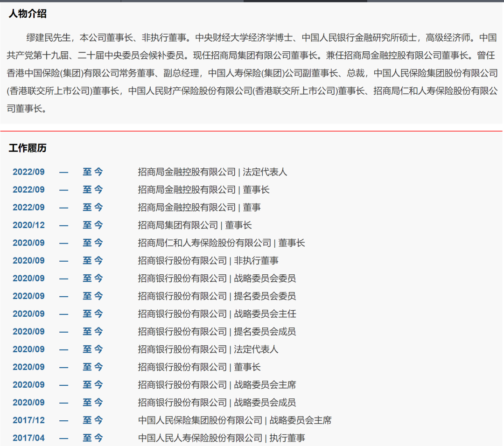Select 招商银行股份有限公司 | 提名委员会委员 entry

pyautogui.click(x=217, y=296)
